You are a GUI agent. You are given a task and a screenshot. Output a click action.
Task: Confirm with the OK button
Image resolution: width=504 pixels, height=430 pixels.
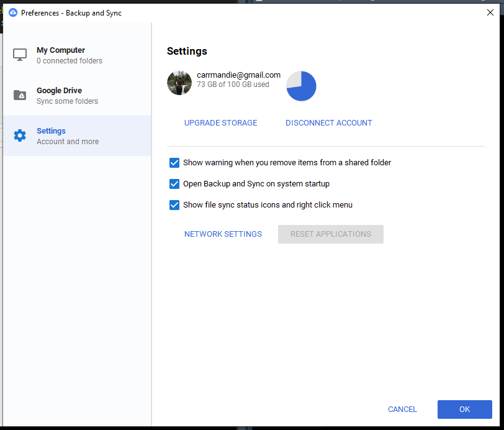pyautogui.click(x=465, y=409)
